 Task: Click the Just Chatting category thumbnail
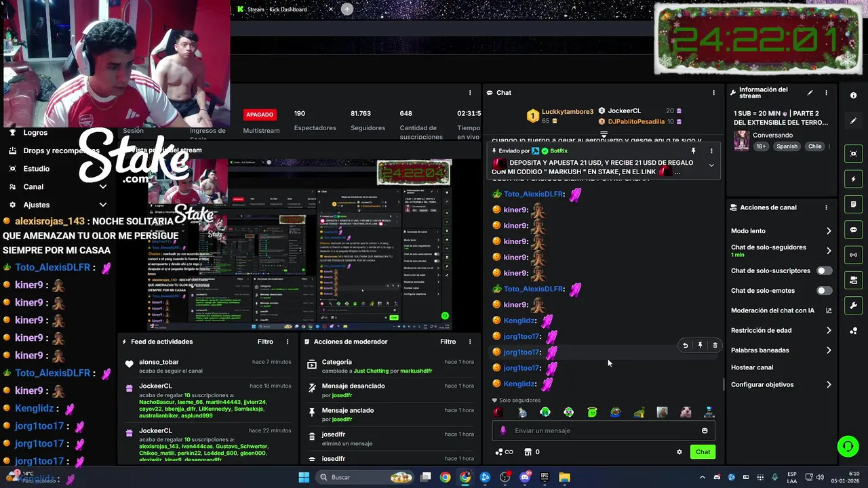click(742, 140)
